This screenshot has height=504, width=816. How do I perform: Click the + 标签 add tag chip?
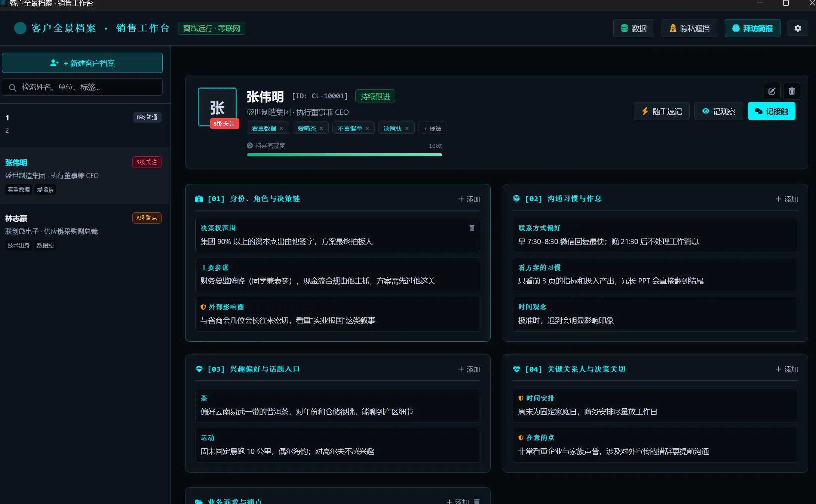(432, 128)
